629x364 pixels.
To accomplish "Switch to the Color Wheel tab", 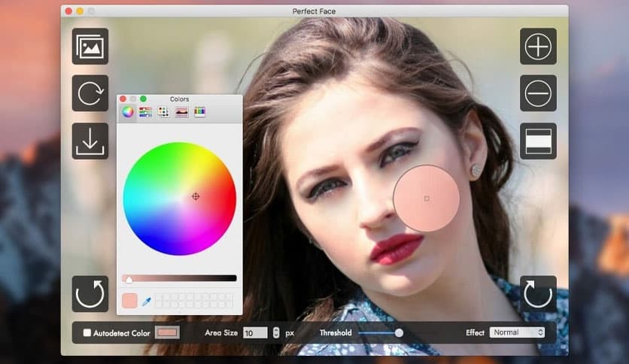I will point(128,112).
